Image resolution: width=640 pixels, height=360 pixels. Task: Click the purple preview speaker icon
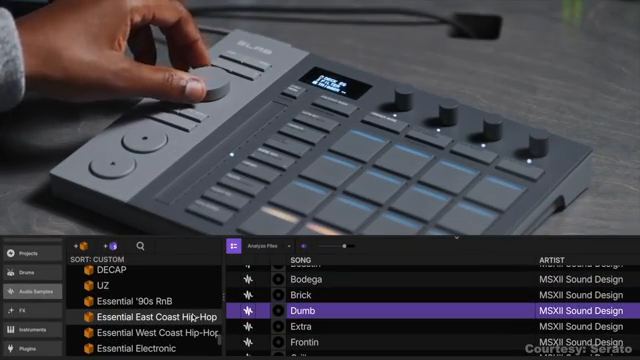[x=304, y=246]
